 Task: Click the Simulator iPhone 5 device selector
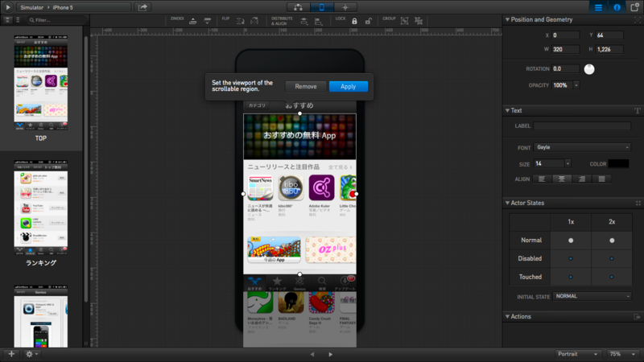click(74, 7)
